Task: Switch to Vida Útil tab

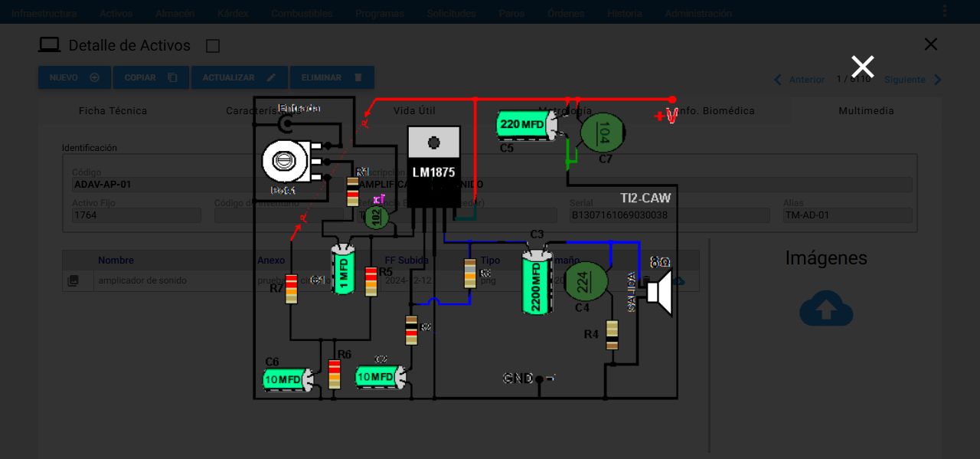Action: [414, 111]
